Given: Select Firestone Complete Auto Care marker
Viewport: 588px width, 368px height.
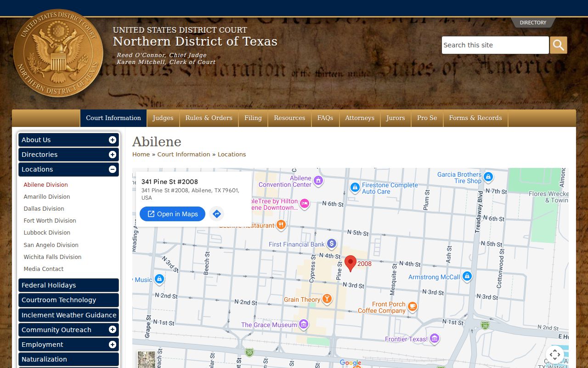Looking at the screenshot, I should click(x=355, y=188).
